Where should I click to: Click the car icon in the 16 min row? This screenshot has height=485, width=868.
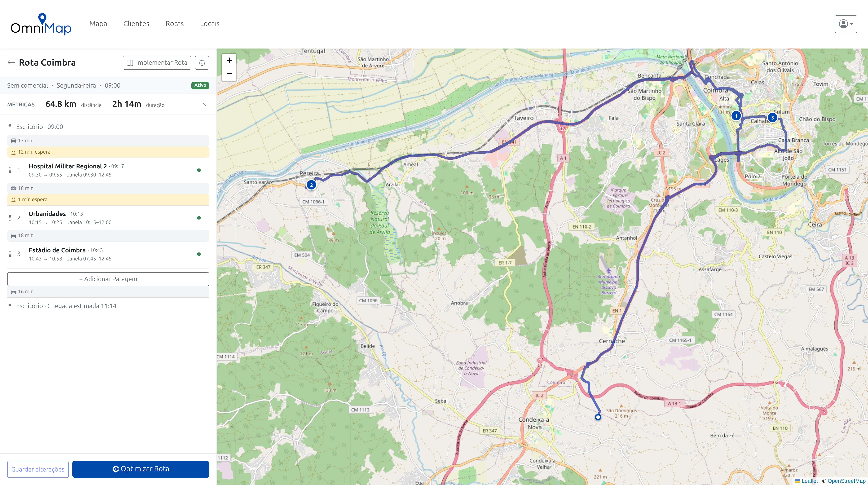(x=13, y=292)
